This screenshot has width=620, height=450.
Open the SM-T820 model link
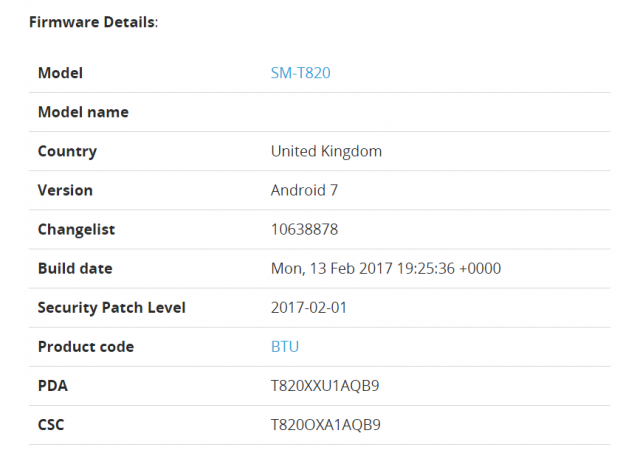coord(300,73)
